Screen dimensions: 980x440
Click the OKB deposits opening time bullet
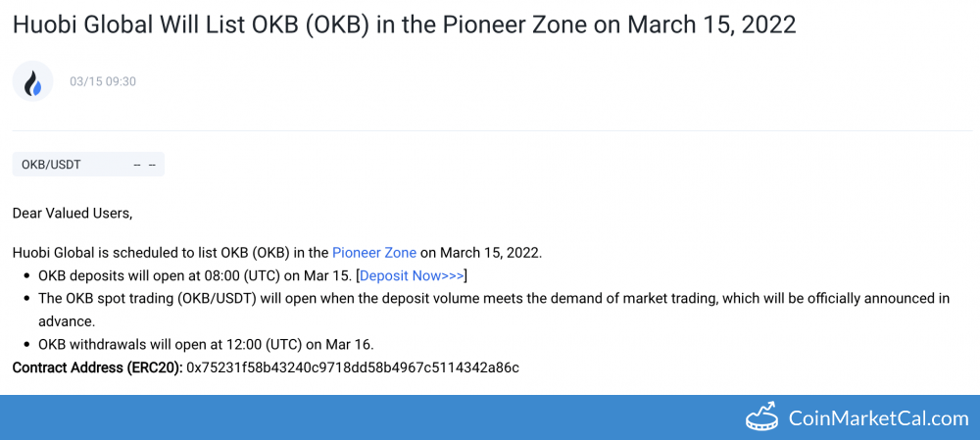point(194,275)
